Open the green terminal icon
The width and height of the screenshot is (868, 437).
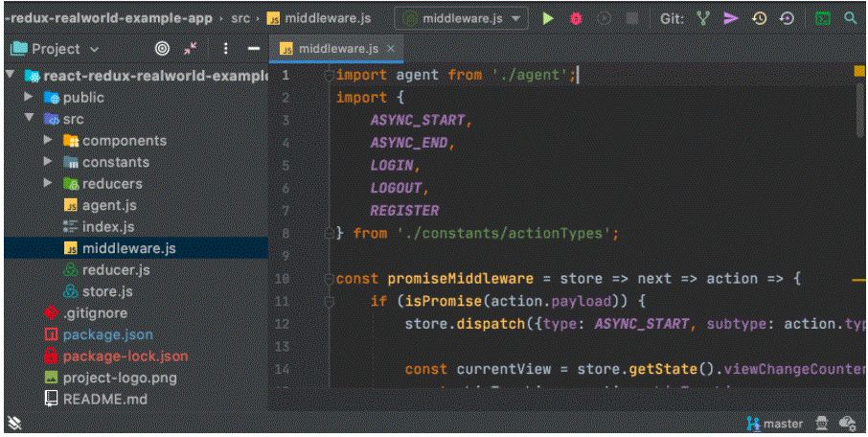823,18
